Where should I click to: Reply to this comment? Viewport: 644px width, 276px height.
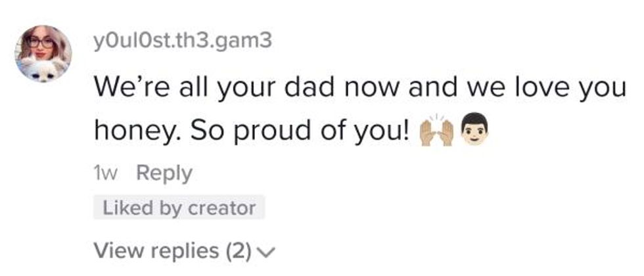click(x=164, y=173)
